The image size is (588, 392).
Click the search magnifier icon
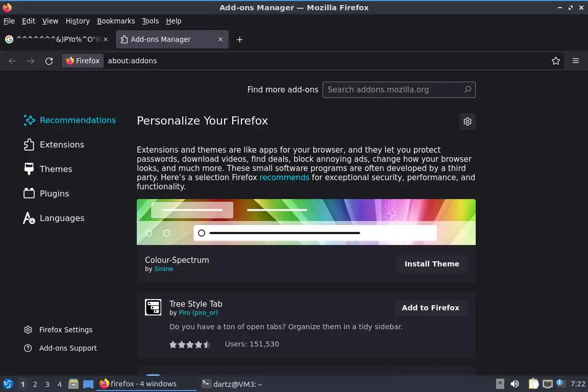pos(467,90)
